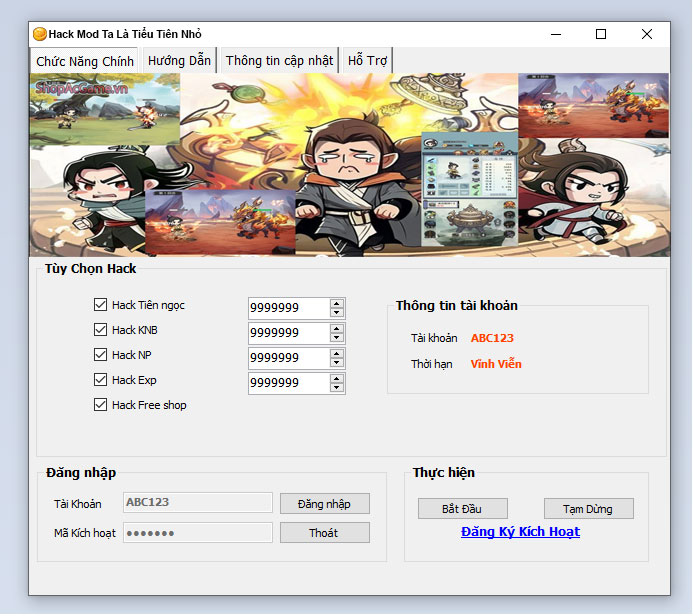
Task: Toggle the Hack Free shop checkbox
Action: point(100,405)
